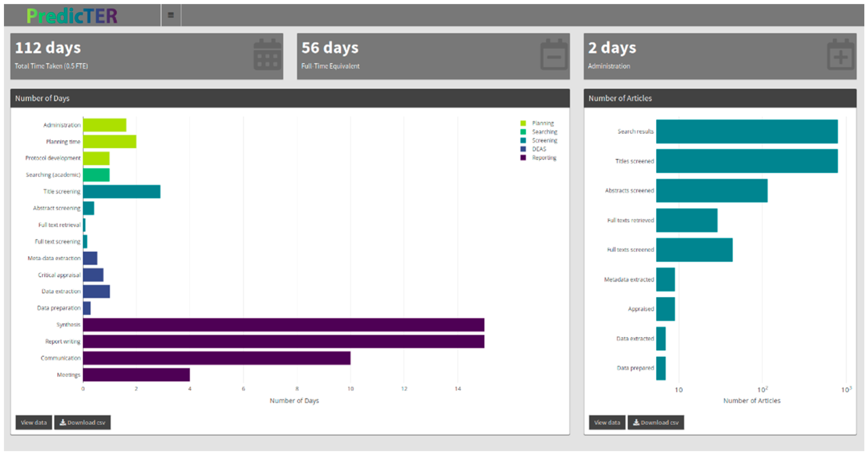
Task: Click the calendar minus icon in Full-Time Equivalent box
Action: (x=554, y=55)
